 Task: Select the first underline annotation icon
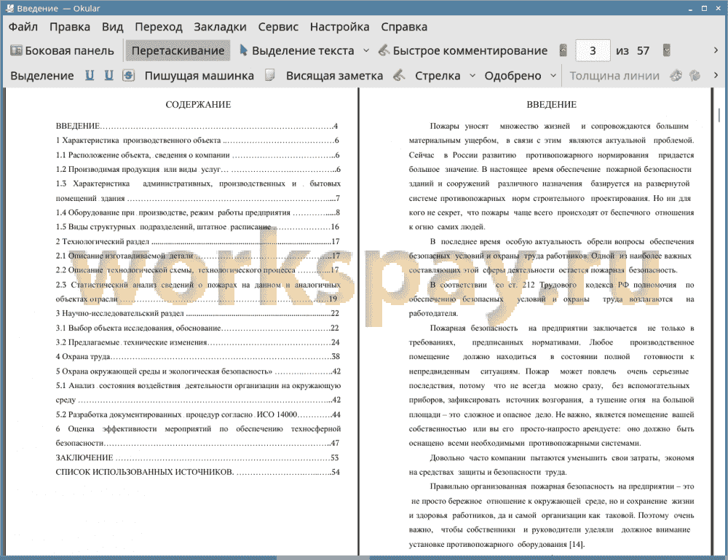[90, 75]
